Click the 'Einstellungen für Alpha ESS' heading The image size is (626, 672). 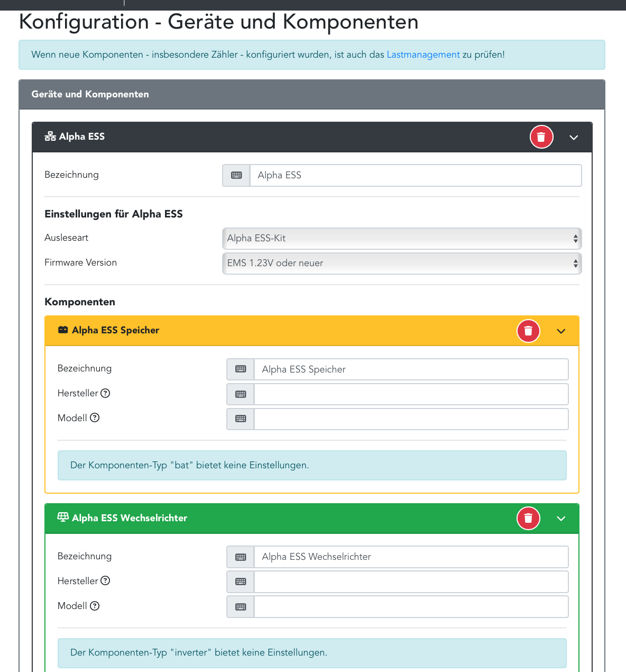click(114, 214)
